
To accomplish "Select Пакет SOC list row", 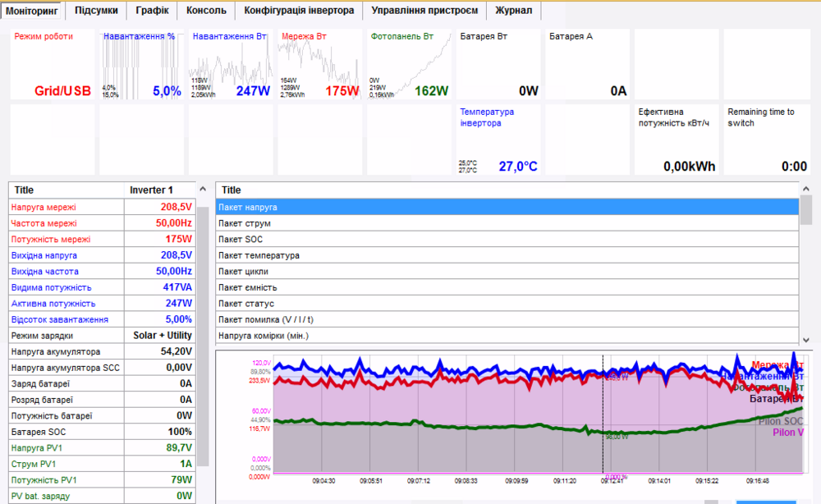I will tap(507, 239).
